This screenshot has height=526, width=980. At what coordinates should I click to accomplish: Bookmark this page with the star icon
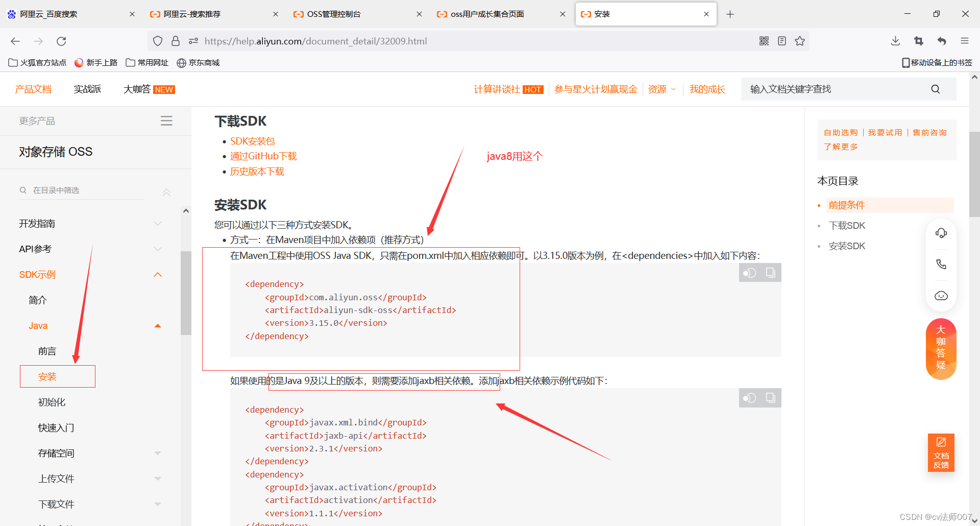800,41
